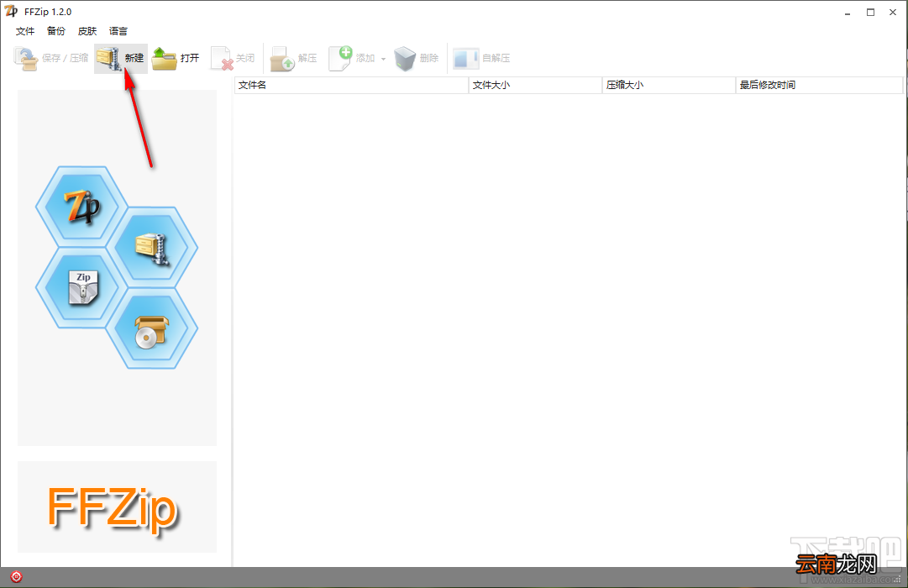Sort by 最后修改时间 column header
Viewport: 908px width, 588px height.
820,85
